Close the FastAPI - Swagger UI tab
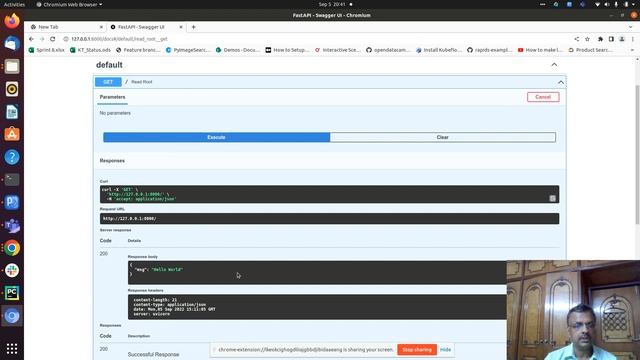The image size is (640, 360). point(181,27)
